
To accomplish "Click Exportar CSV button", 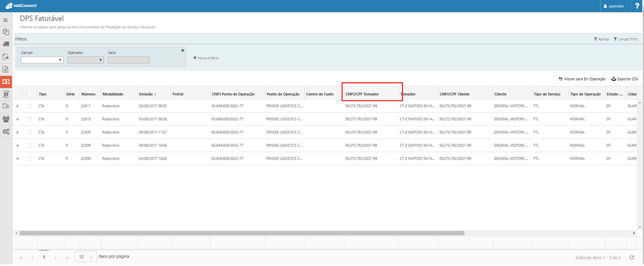I will click(x=625, y=79).
